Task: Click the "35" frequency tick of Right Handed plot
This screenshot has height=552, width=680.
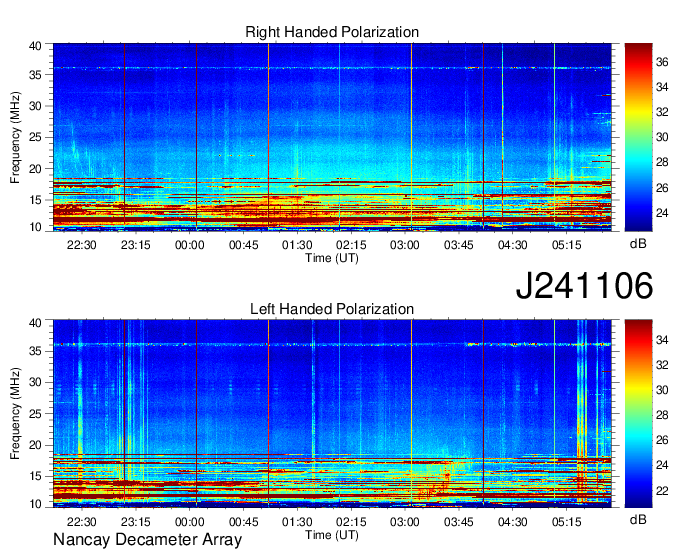Action: coord(35,75)
